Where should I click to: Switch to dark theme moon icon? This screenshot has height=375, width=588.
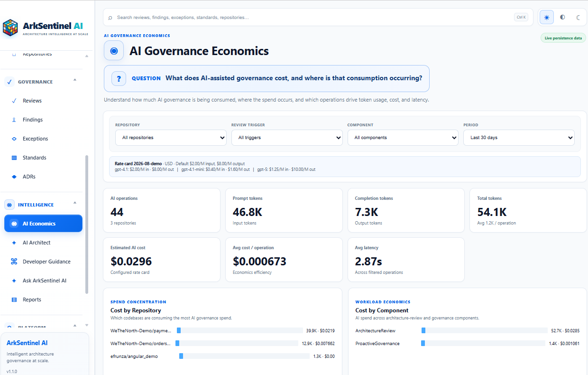(578, 18)
